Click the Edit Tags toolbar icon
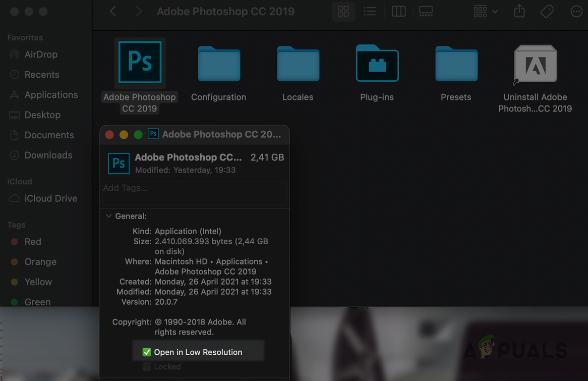Viewport: 588px width, 381px height. 547,12
